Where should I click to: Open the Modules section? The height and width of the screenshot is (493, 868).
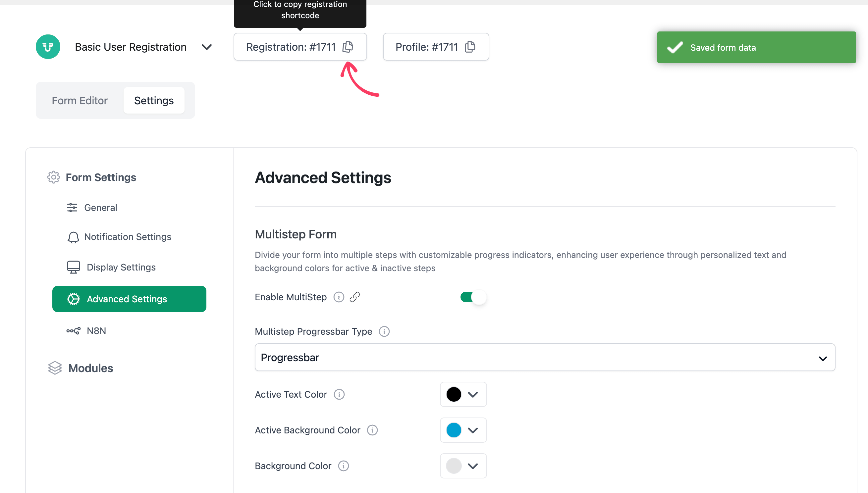(90, 368)
